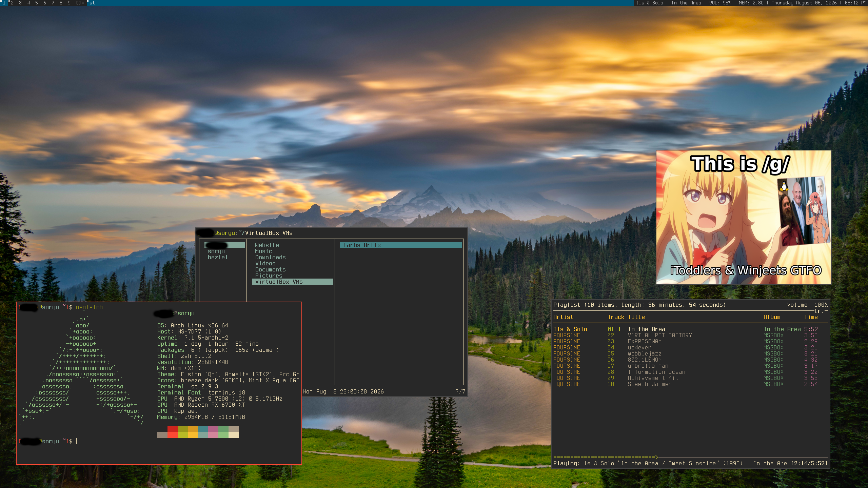Click the Album column header in playlist
868x488 pixels.
772,317
